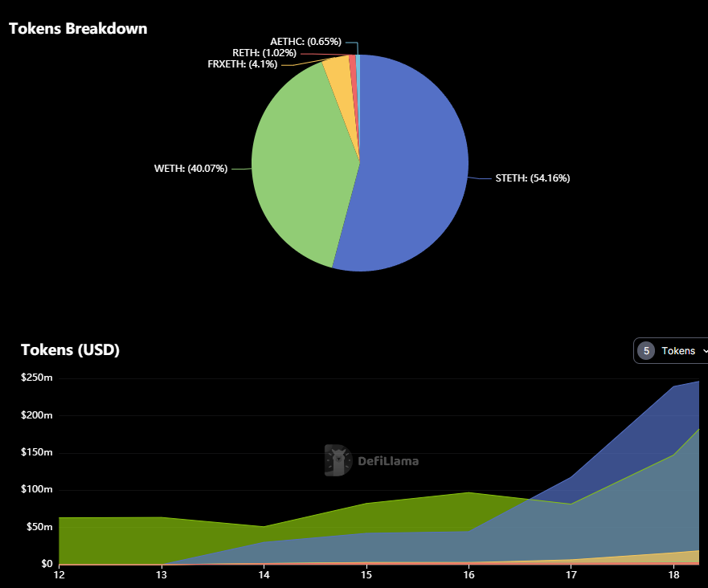Screen dimensions: 708x588
Task: Click the FRXETH: (4.1%) label
Action: [x=243, y=64]
